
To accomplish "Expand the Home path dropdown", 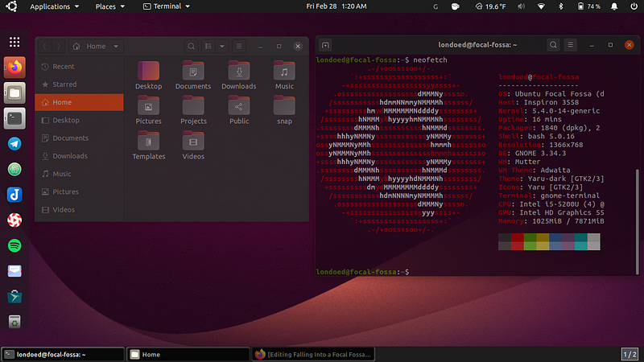I will (117, 47).
